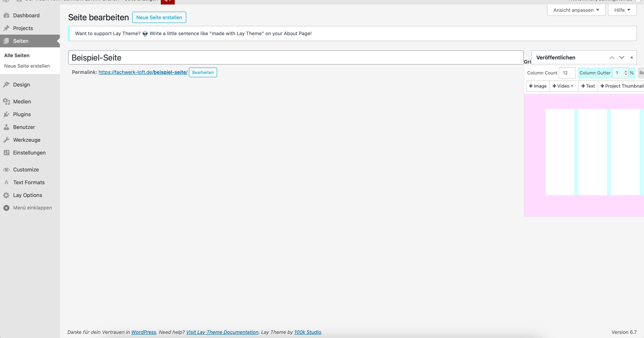This screenshot has width=644, height=338.
Task: Open the Visit Lay Theme Documentation link
Action: pyautogui.click(x=222, y=332)
